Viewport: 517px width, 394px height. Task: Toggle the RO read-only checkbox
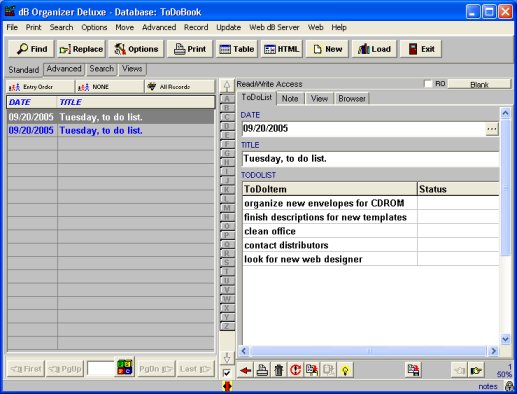(428, 84)
